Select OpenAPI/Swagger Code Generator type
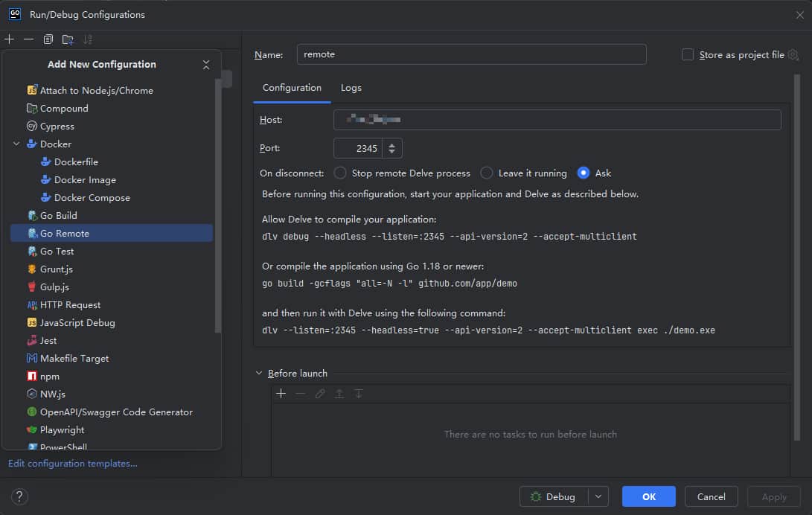 click(x=112, y=412)
